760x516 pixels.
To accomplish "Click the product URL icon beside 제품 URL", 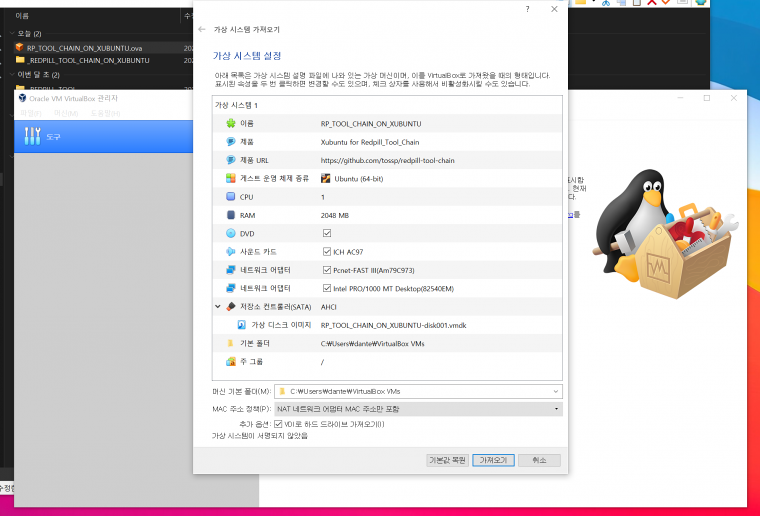I will click(x=231, y=160).
